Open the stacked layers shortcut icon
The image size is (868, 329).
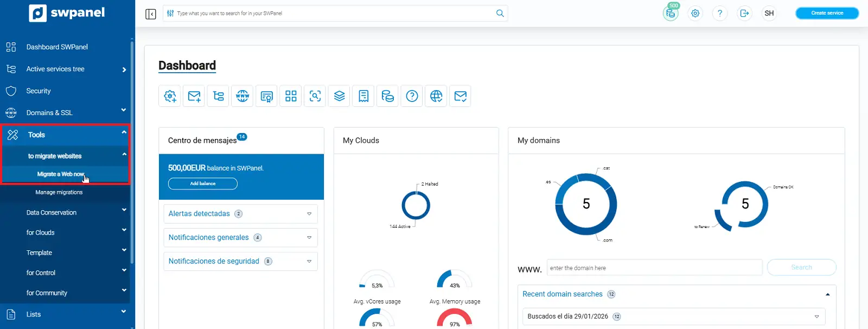click(339, 96)
